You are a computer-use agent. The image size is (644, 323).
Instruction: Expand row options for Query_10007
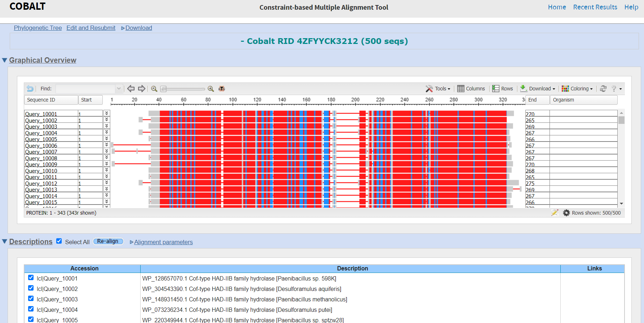tap(107, 151)
